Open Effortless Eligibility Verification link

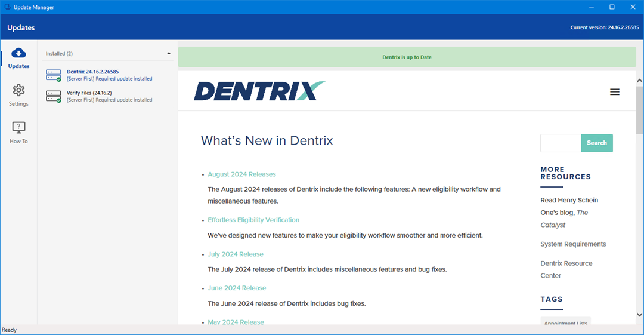(253, 220)
